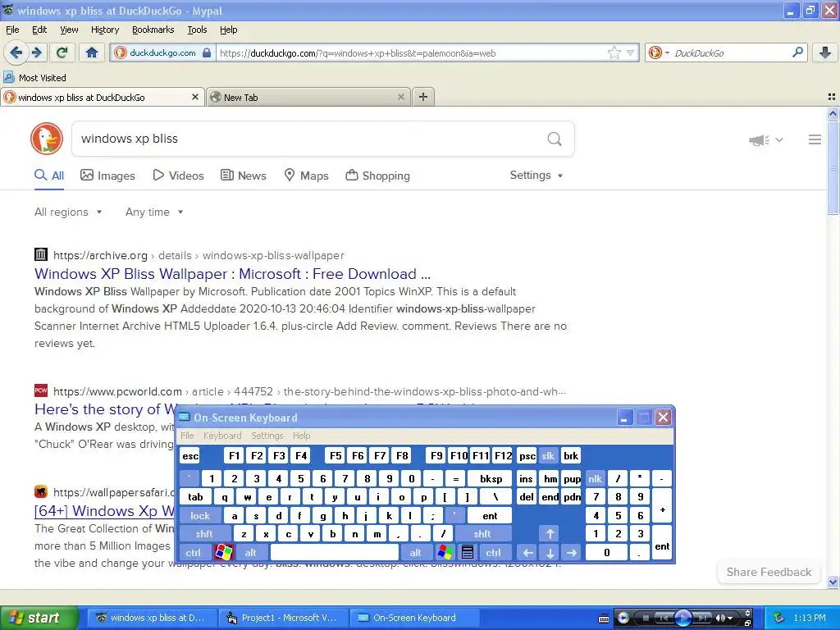Switch to Project1 - Microsoft Visual taskbar item
This screenshot has width=840, height=630.
[x=283, y=618]
